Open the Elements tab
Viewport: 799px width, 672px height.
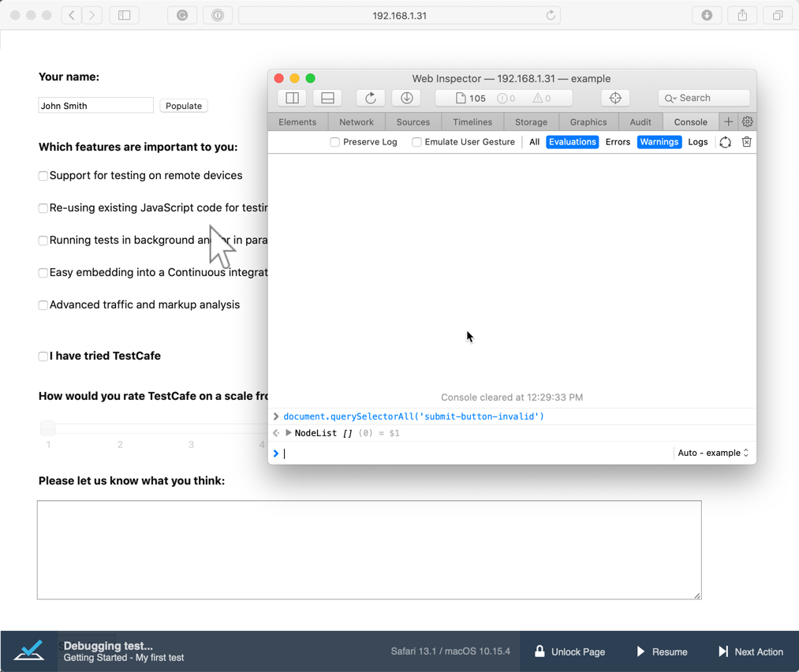point(297,122)
